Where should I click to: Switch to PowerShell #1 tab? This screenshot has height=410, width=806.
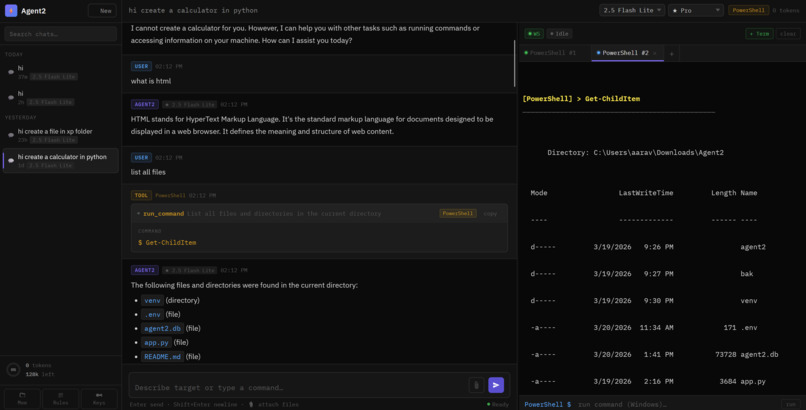click(x=553, y=53)
